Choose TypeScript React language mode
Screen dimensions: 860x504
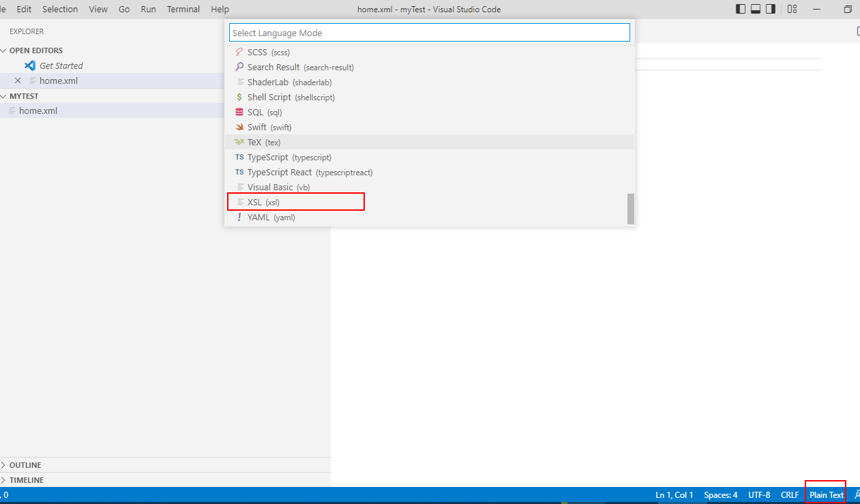pyautogui.click(x=430, y=172)
